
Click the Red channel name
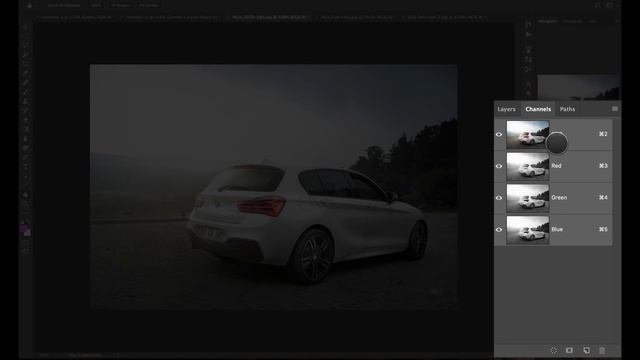click(x=556, y=166)
